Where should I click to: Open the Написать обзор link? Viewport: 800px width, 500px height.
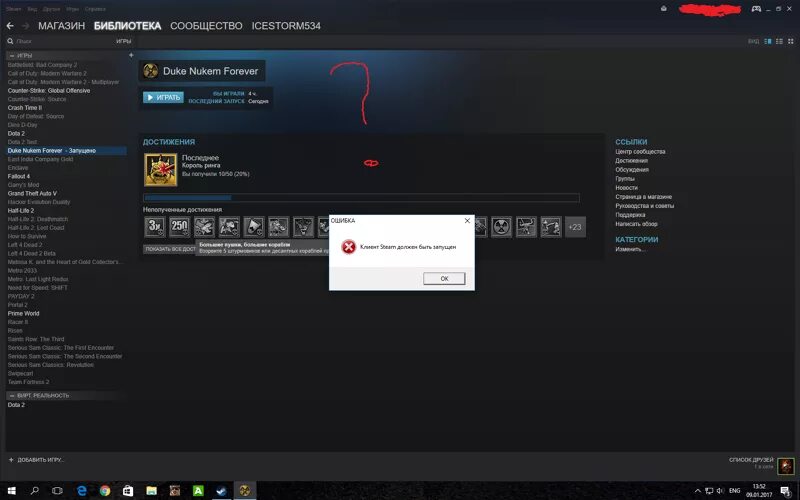636,224
